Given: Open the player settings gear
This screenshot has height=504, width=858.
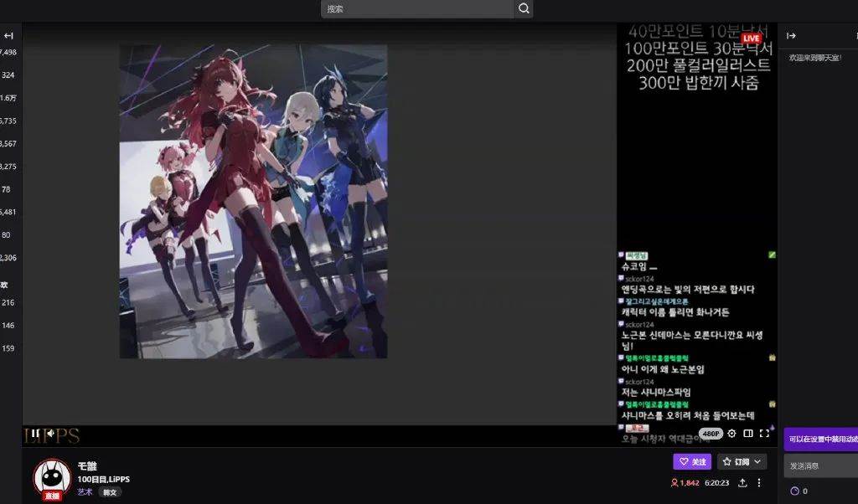Looking at the screenshot, I should [731, 434].
